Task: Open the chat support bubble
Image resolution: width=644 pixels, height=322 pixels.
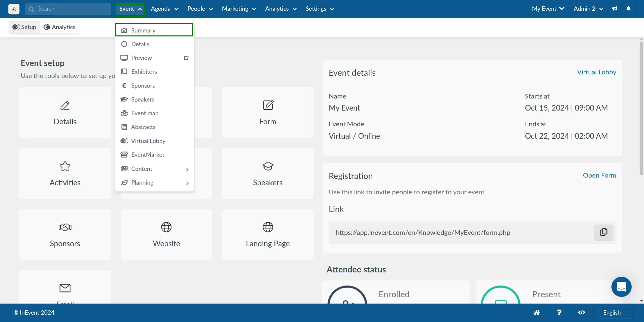Action: click(x=621, y=287)
